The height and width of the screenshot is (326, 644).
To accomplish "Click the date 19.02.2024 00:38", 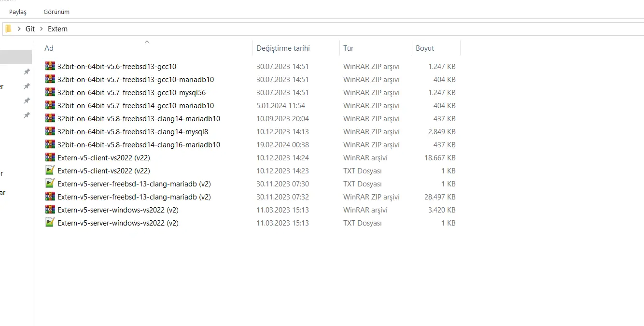I will (x=283, y=145).
